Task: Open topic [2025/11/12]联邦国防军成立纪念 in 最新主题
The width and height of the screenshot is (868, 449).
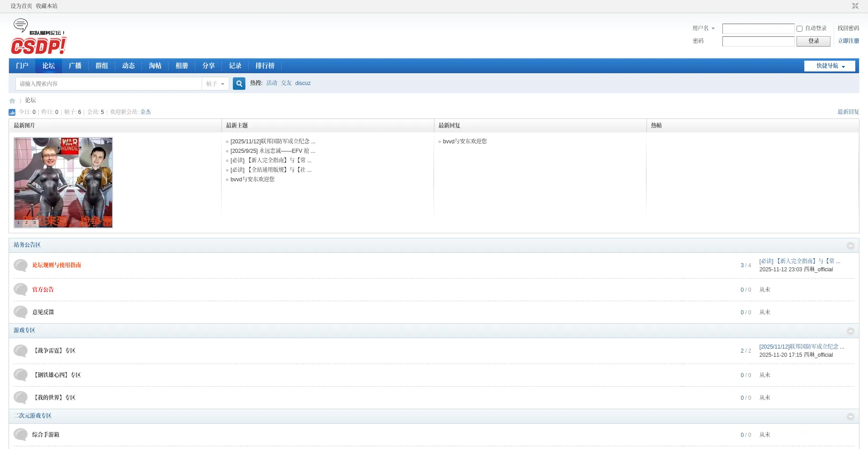Action: tap(273, 142)
